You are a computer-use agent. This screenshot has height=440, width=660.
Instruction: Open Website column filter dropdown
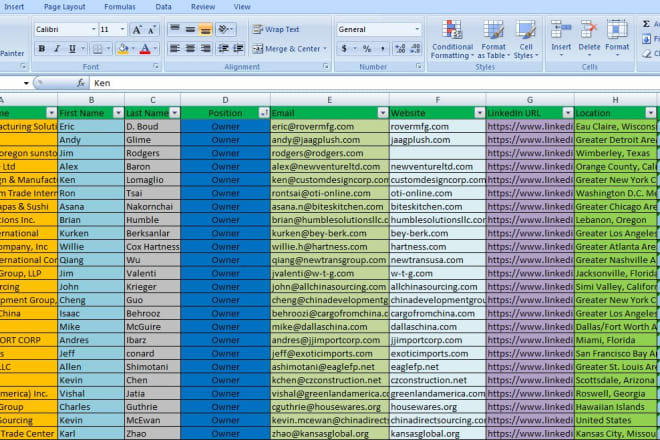(479, 112)
